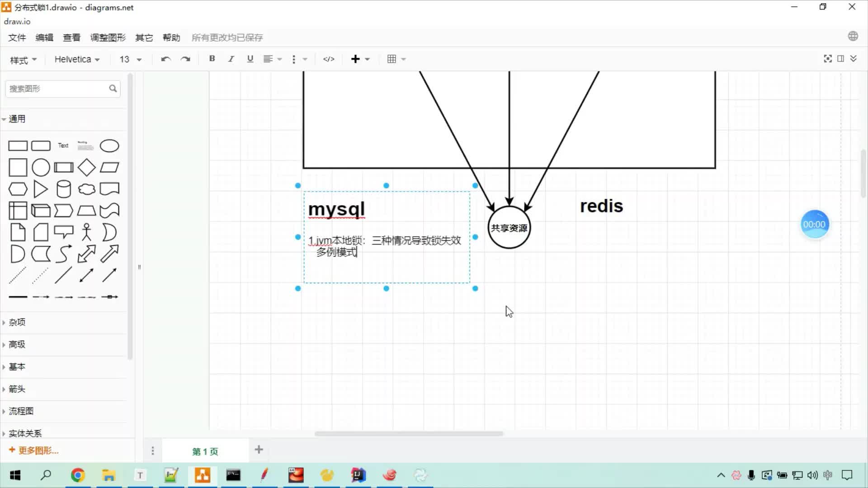Viewport: 868px width, 488px height.
Task: Open IntelliJ IDEA from the taskbar
Action: tap(358, 475)
